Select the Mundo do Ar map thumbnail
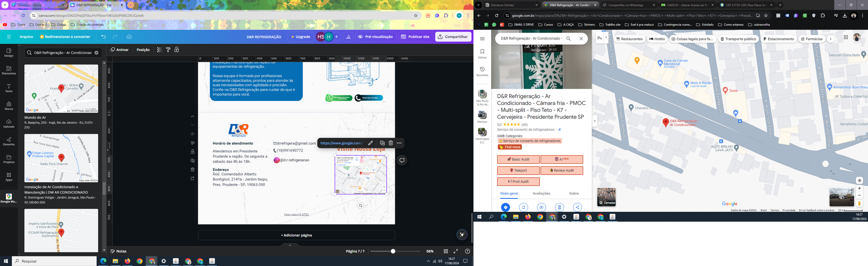This screenshot has width=868, height=266. point(61,89)
